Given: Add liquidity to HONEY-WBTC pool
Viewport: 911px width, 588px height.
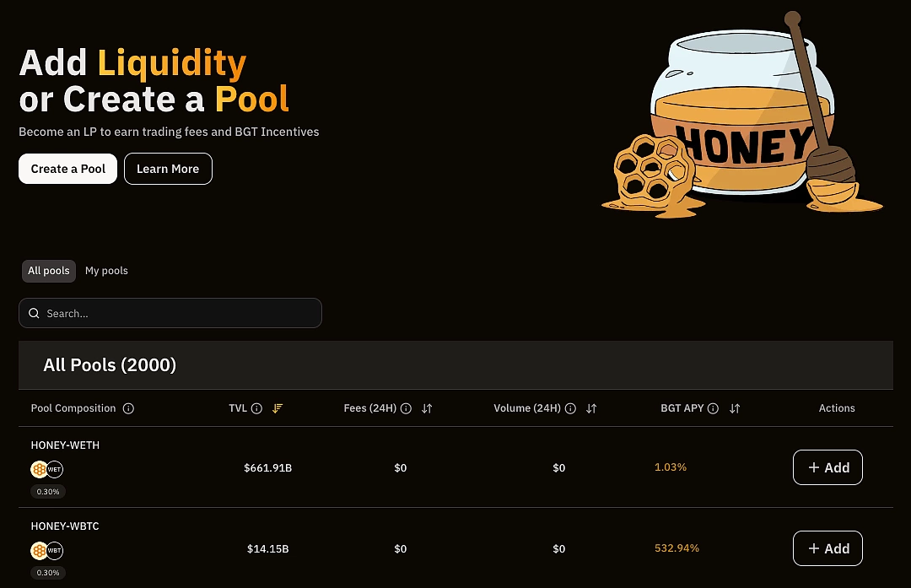Looking at the screenshot, I should tap(827, 548).
